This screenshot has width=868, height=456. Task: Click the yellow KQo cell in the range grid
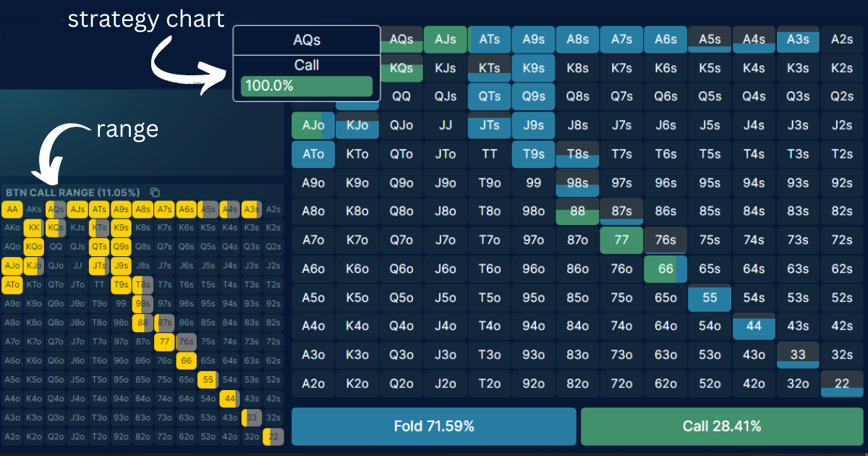33,247
